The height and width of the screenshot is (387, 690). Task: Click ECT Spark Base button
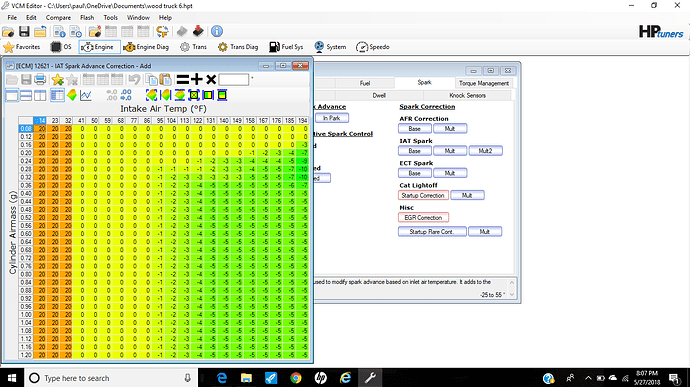coord(415,173)
